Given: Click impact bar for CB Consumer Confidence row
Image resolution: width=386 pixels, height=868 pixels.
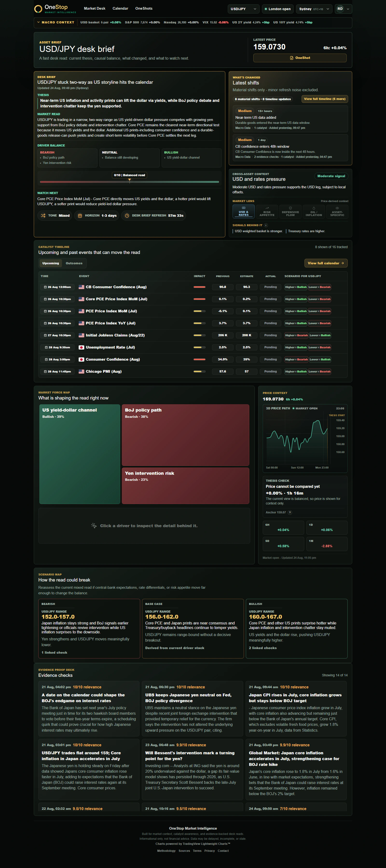Looking at the screenshot, I should (200, 287).
